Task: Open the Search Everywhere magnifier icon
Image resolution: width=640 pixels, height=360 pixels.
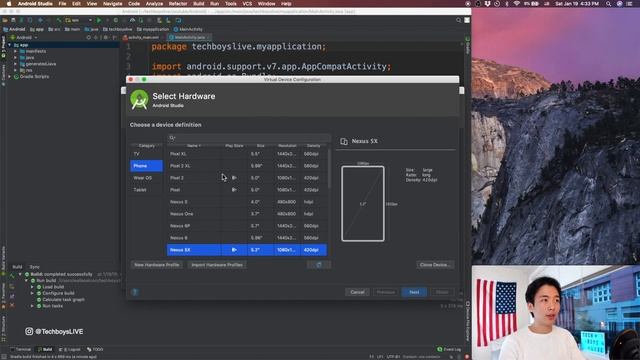Action: coord(458,20)
